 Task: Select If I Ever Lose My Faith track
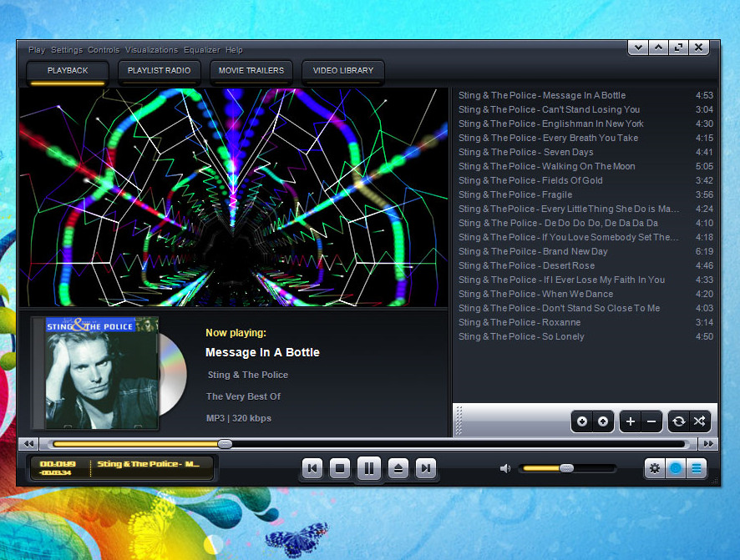585,280
